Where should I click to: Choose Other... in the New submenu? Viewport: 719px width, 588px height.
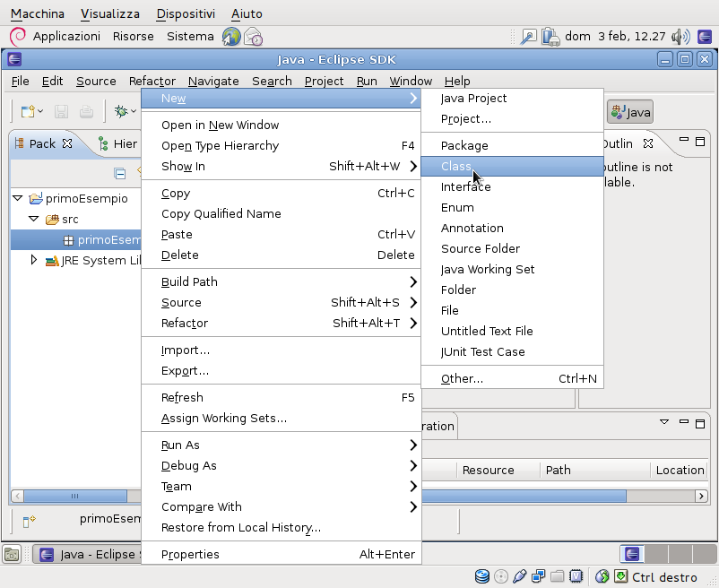tap(512, 378)
